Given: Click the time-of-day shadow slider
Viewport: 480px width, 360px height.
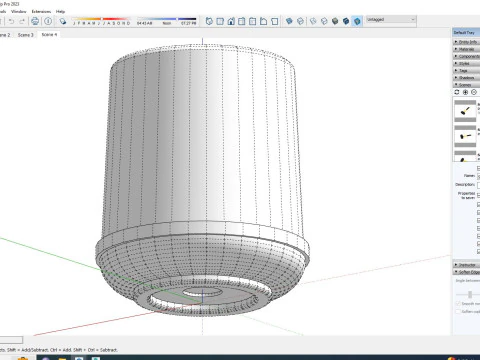Looking at the screenshot, I should point(167,19).
